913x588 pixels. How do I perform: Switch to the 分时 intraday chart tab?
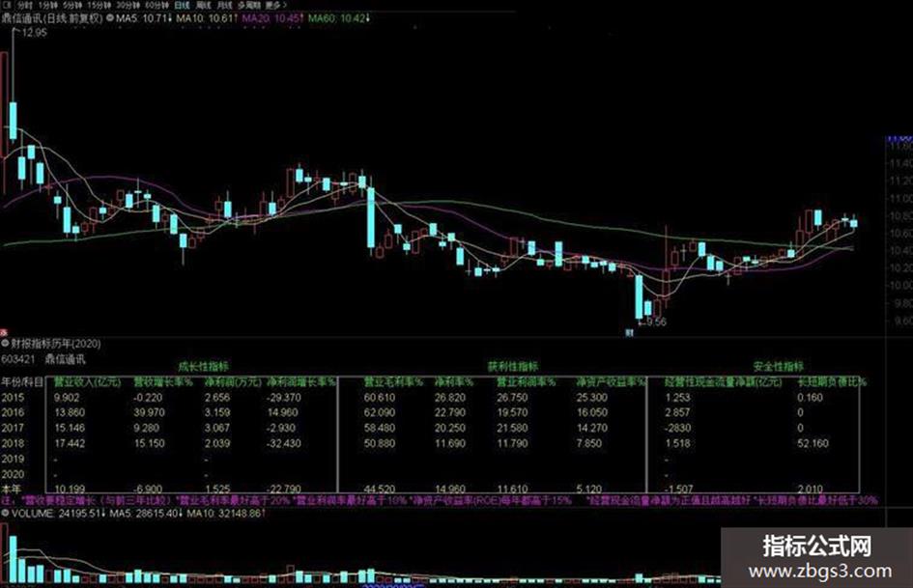point(24,5)
